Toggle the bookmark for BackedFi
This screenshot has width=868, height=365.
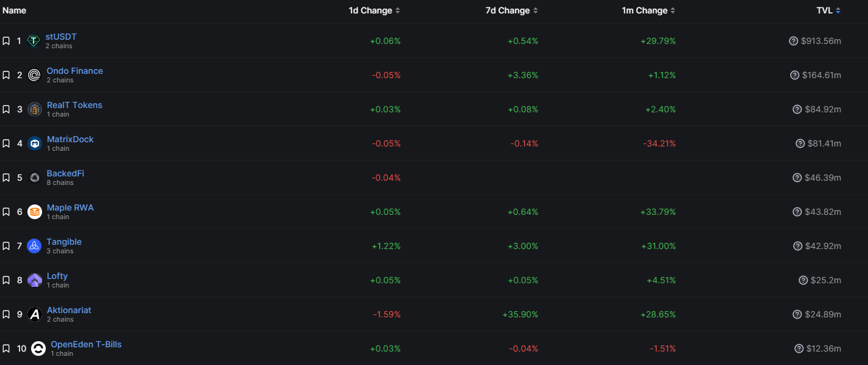(6, 178)
